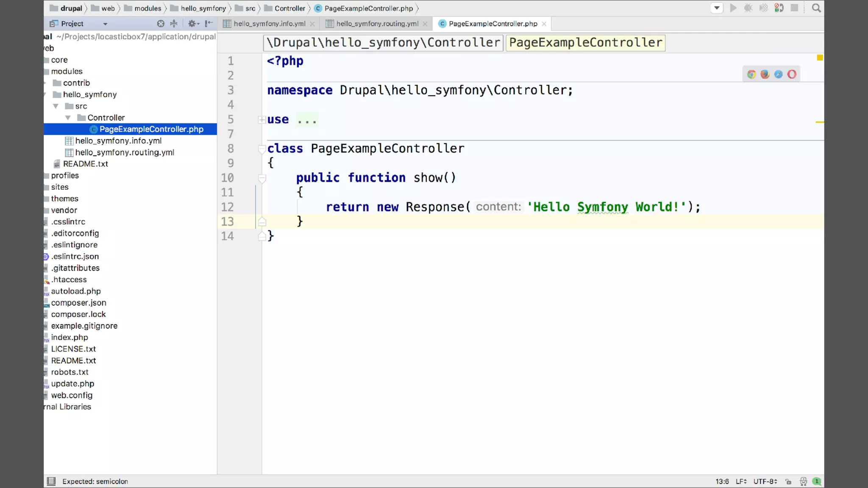The height and width of the screenshot is (488, 868).
Task: Switch to hello_symfony.info.yml tab
Action: (269, 24)
